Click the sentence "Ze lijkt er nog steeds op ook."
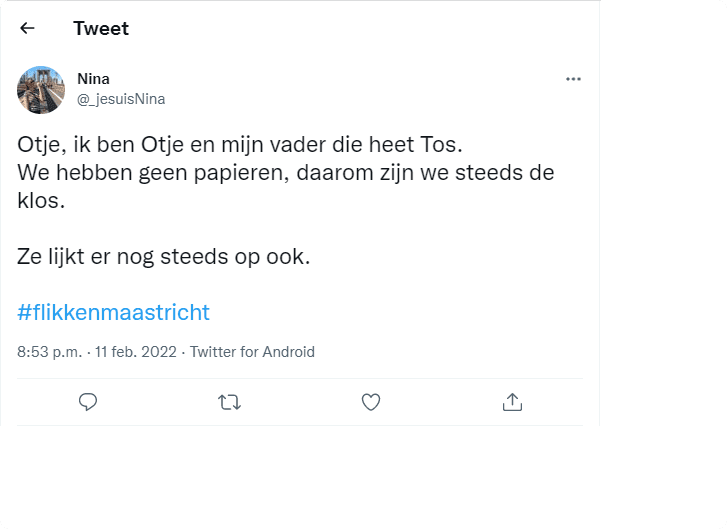 (164, 256)
